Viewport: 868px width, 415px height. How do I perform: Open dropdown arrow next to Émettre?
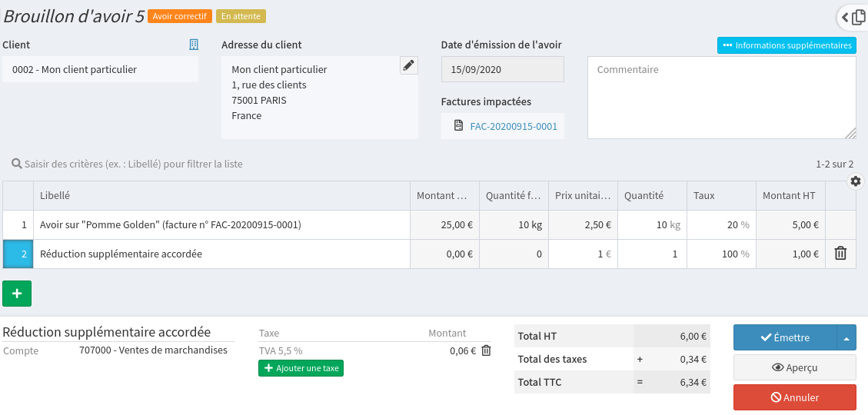pos(846,337)
